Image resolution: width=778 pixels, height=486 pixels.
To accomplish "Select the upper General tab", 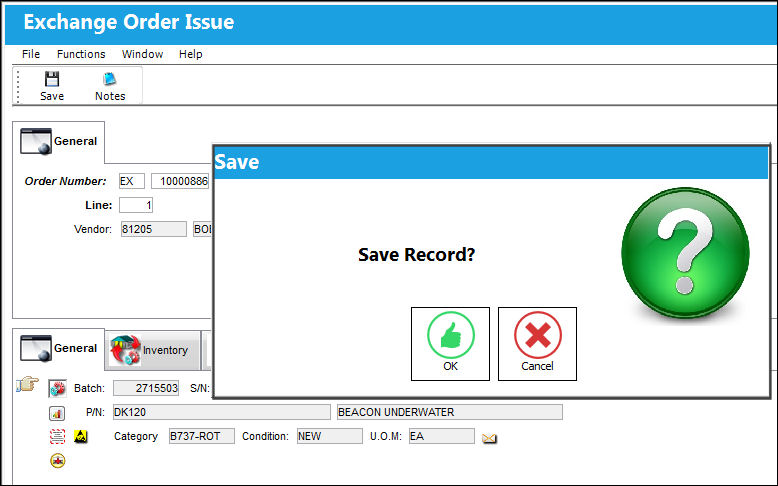I will [59, 141].
